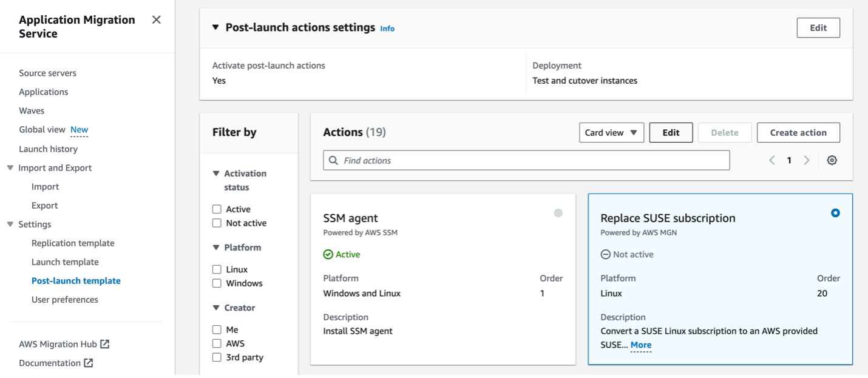Check the Windows platform filter
This screenshot has height=378, width=868.
pos(217,283)
